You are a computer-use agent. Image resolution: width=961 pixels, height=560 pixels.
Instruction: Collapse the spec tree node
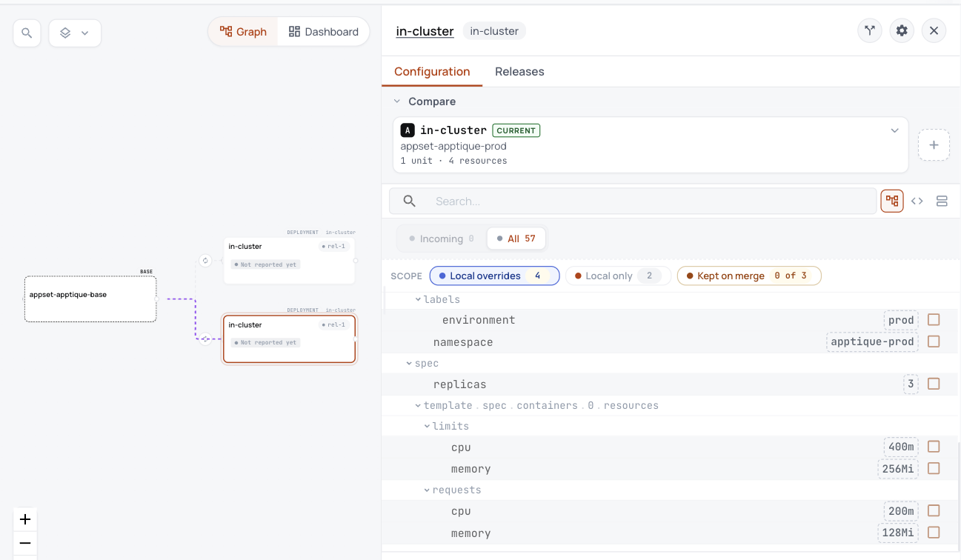[x=409, y=364]
